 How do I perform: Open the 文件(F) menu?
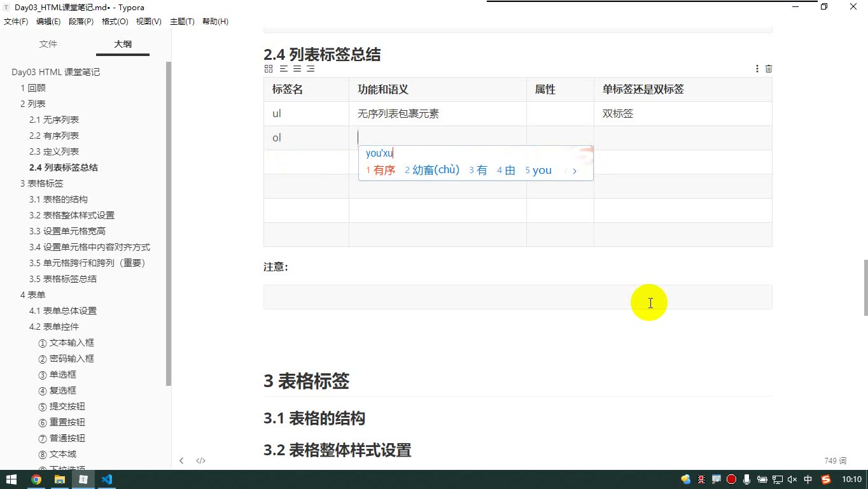click(x=16, y=22)
